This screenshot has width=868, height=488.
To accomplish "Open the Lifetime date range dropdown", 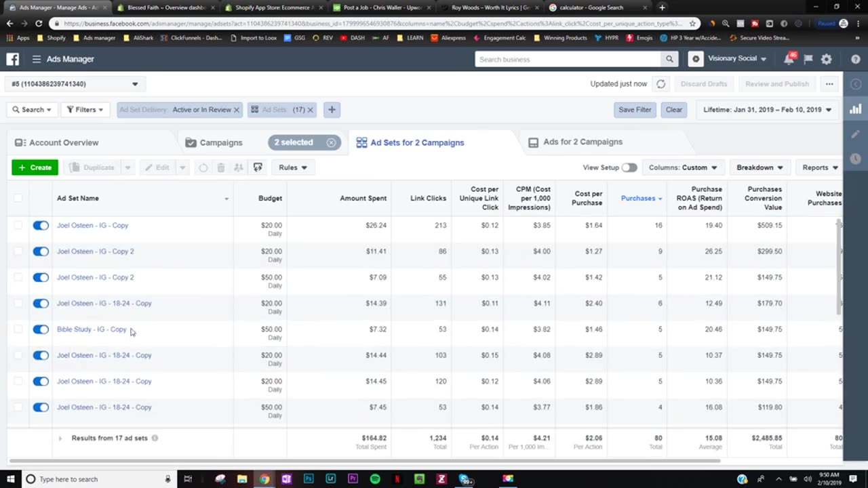I will (767, 110).
